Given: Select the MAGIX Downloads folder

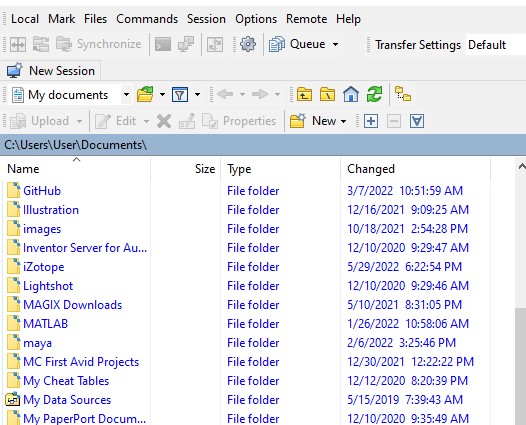Looking at the screenshot, I should tap(64, 305).
